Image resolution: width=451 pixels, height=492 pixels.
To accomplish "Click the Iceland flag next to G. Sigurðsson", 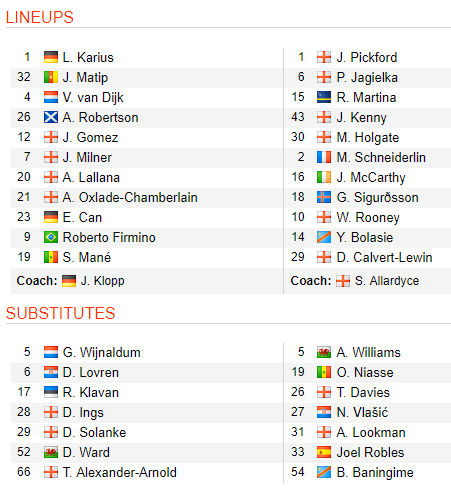I will [x=324, y=197].
